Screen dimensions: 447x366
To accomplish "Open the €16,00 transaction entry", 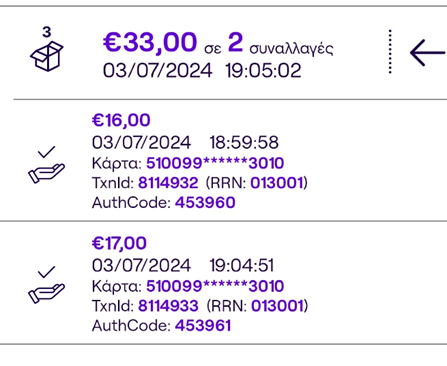I will (x=223, y=160).
